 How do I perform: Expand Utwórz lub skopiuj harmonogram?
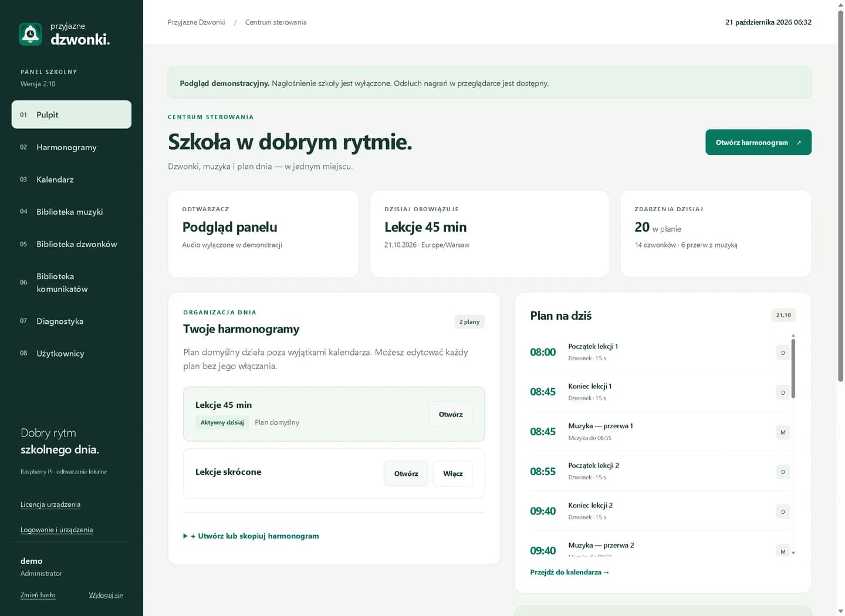(x=251, y=536)
